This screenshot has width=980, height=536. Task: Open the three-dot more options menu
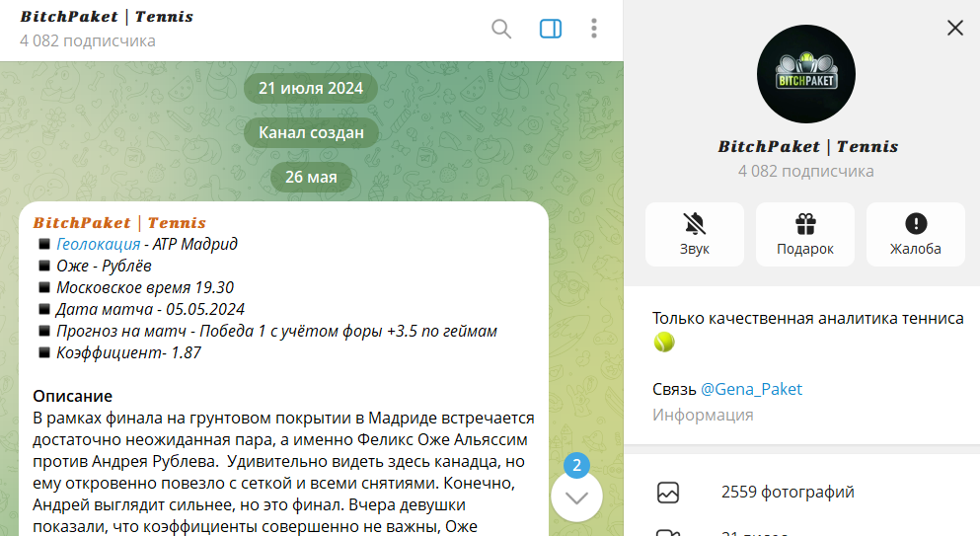pos(593,29)
